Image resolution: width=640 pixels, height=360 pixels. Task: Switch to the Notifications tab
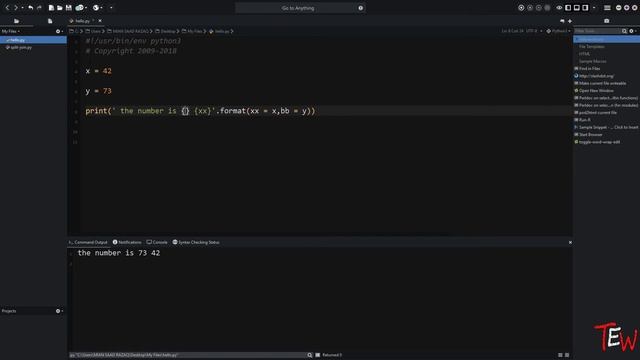point(127,242)
